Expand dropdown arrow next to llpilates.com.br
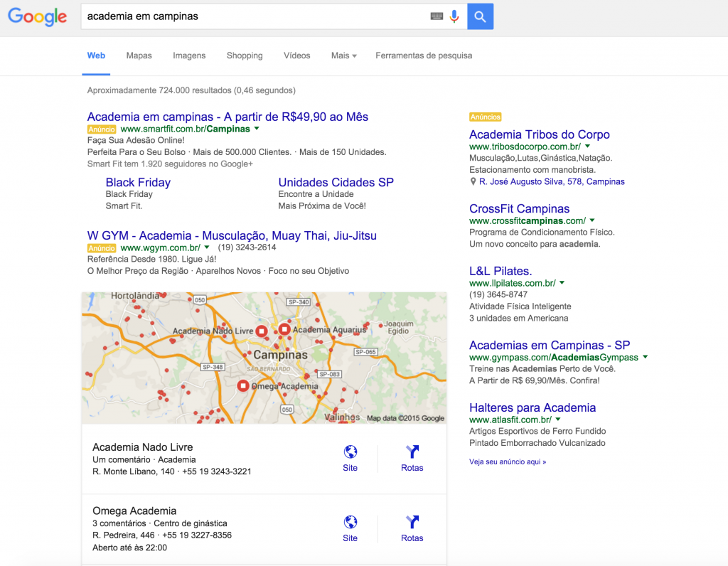Image resolution: width=728 pixels, height=566 pixels. [x=562, y=283]
